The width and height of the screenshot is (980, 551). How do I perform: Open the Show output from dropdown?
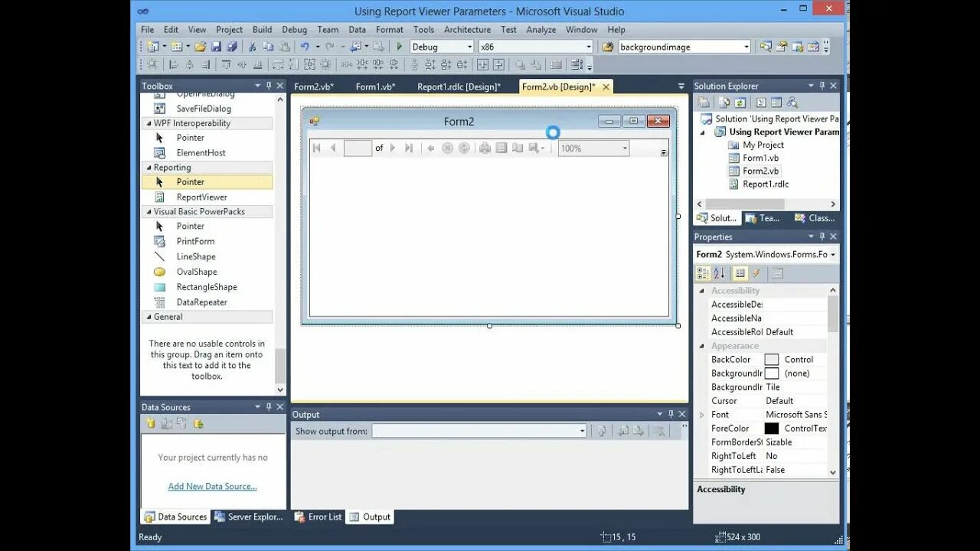[582, 432]
